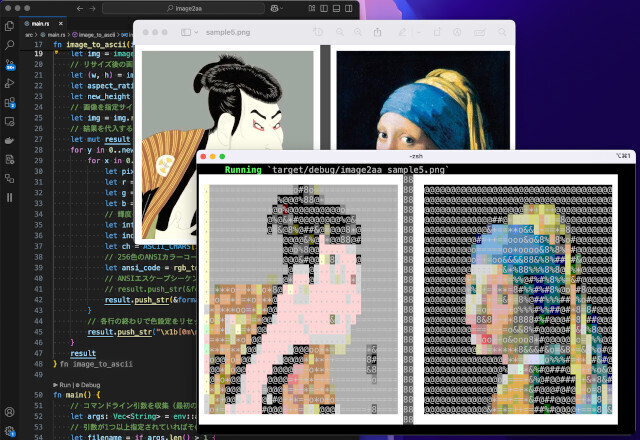Open Source Control view in activity bar
The image size is (640, 440).
click(10, 65)
